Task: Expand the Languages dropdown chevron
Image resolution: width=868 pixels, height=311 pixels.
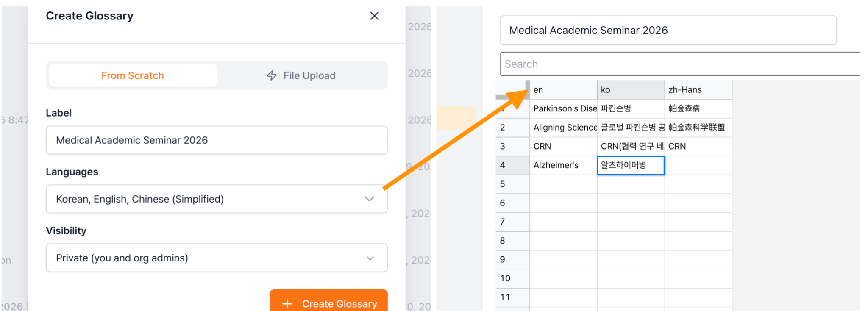Action: coord(370,199)
